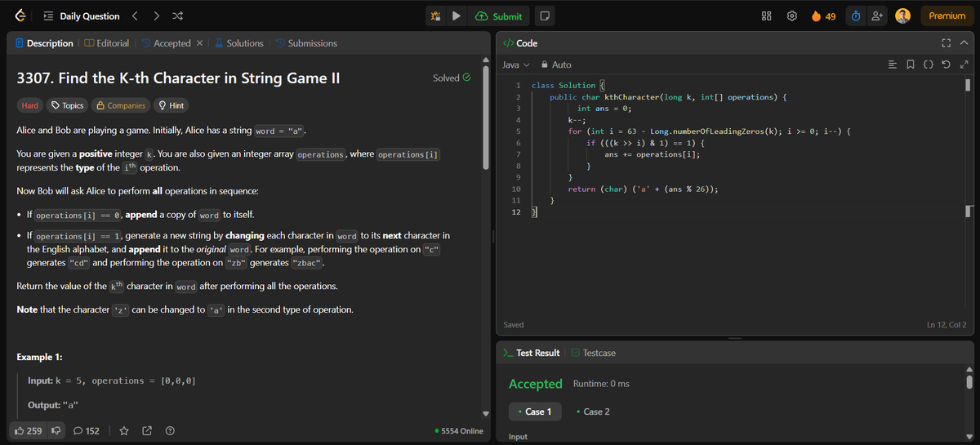Open the feedback question mark icon
980x445 pixels.
coord(170,430)
